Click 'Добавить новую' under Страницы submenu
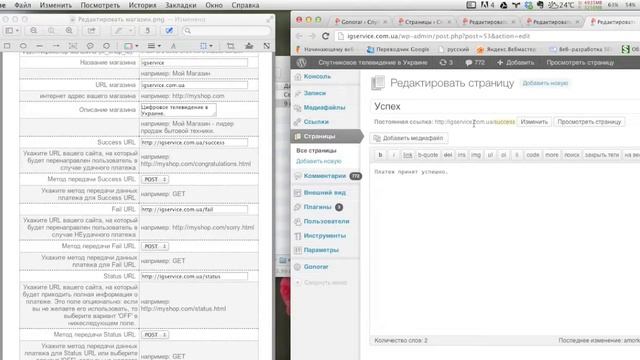Image resolution: width=640 pixels, height=360 pixels. click(x=319, y=161)
